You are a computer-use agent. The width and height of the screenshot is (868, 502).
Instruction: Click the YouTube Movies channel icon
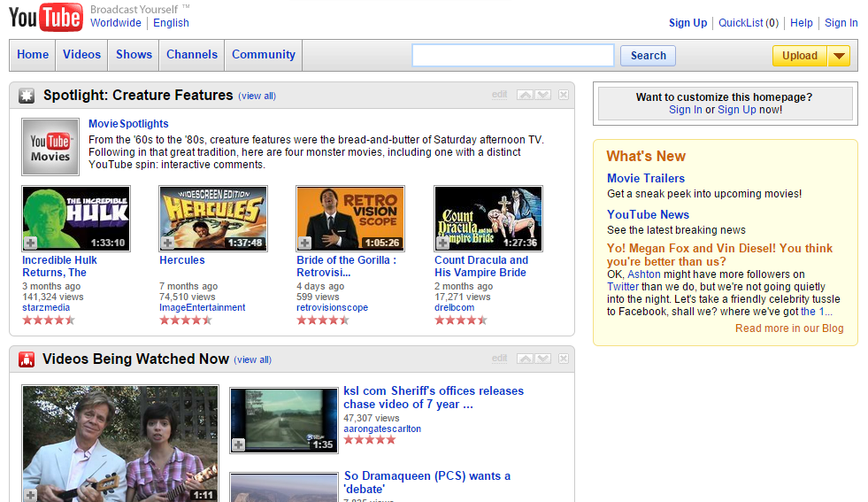50,147
